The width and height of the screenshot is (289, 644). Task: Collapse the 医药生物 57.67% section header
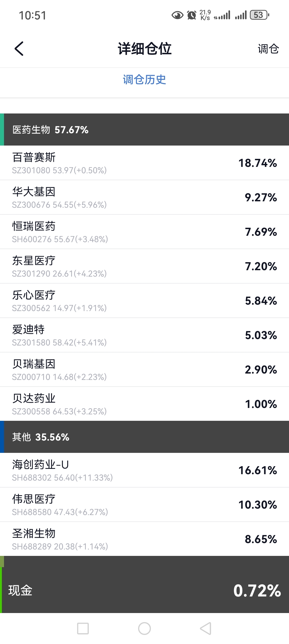pyautogui.click(x=144, y=129)
